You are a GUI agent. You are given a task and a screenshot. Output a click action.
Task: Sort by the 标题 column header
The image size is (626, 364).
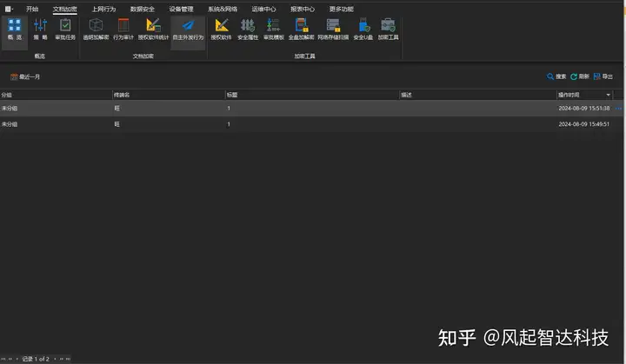[312, 95]
